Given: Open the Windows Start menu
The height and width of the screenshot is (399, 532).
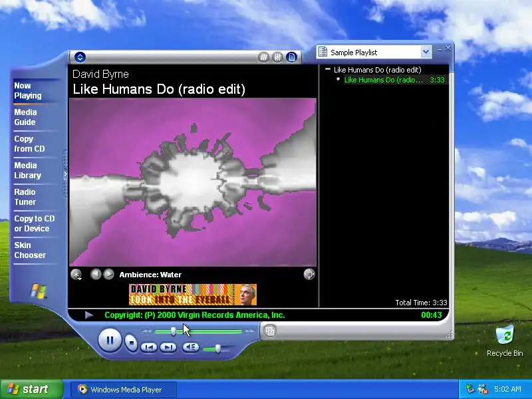Looking at the screenshot, I should [31, 389].
